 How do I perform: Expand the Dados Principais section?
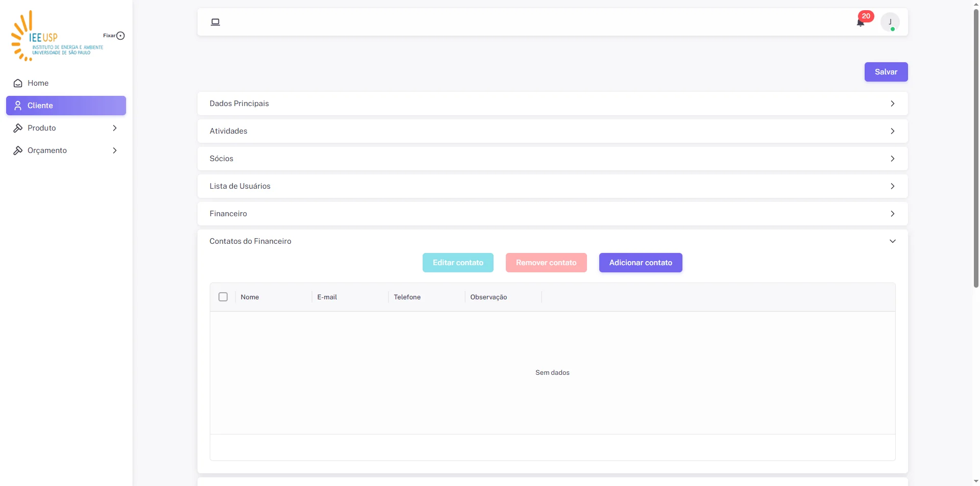click(552, 104)
